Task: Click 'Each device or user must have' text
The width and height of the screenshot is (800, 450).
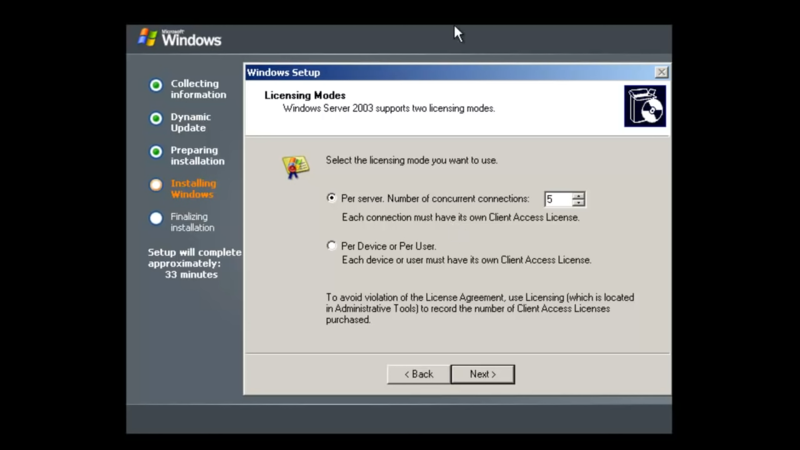Action: point(466,260)
